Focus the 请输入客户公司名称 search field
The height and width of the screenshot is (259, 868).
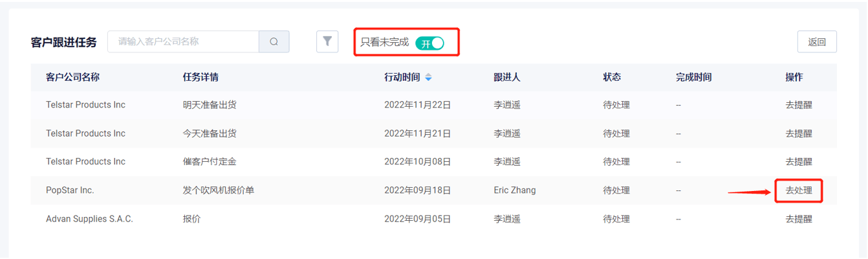point(183,41)
